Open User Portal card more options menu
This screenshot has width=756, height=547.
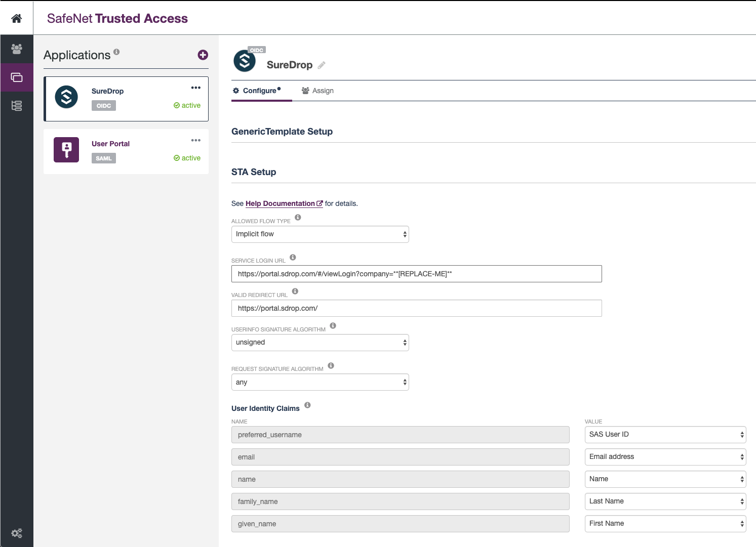pos(196,140)
